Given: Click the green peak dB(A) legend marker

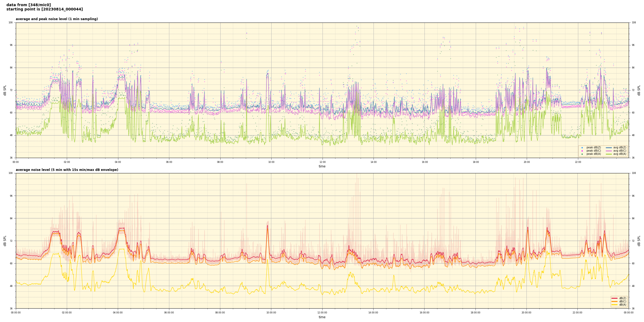Looking at the screenshot, I should click(x=582, y=154).
